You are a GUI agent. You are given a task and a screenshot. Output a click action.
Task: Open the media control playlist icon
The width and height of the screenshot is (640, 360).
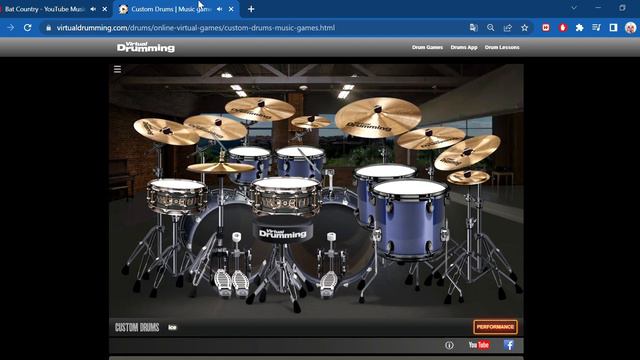596,28
